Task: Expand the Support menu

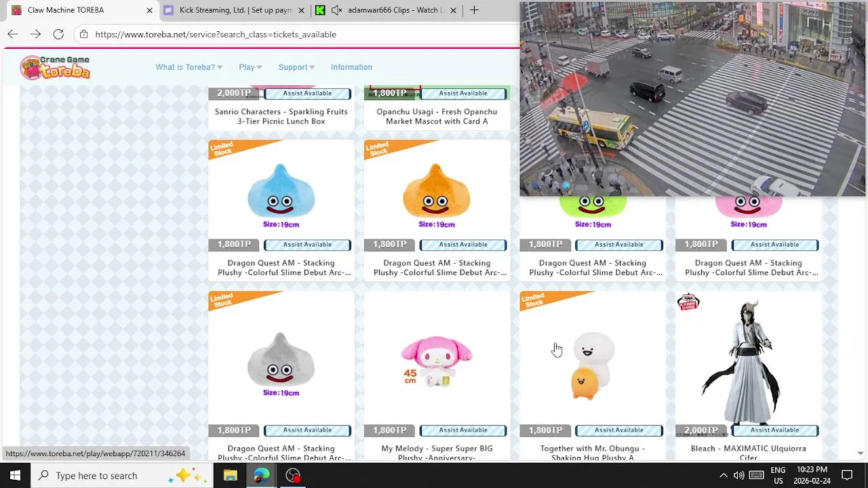Action: [x=296, y=67]
